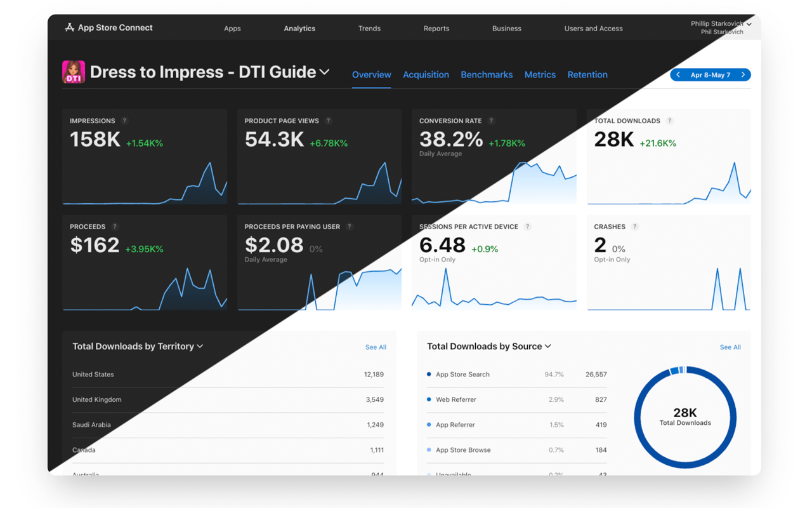Open the Sessions Per Active Device 6.48 card
This screenshot has width=812, height=508.
pyautogui.click(x=494, y=263)
